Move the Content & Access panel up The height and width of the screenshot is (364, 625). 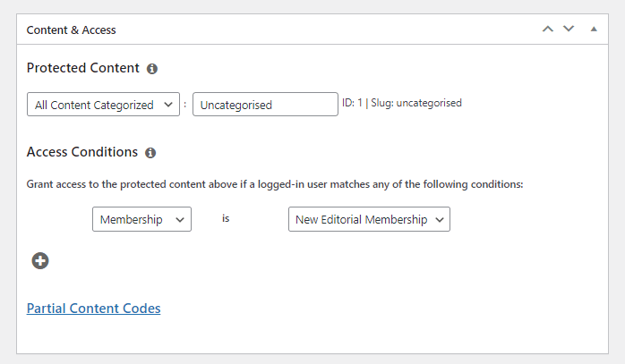click(x=548, y=30)
